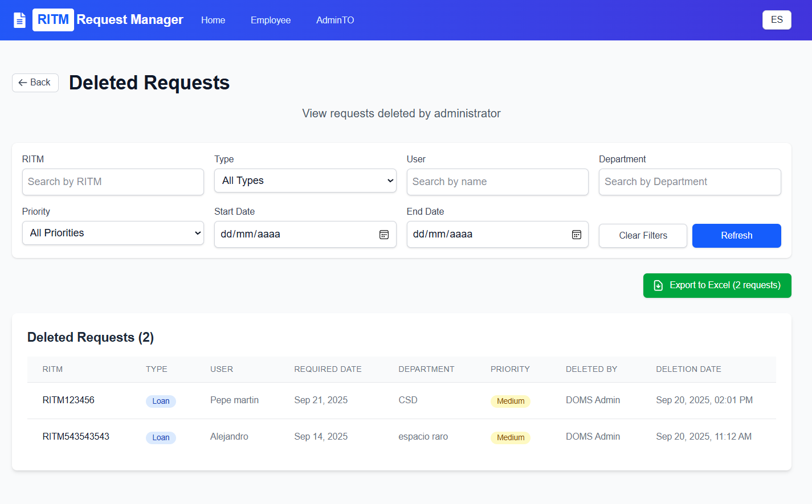Viewport: 812px width, 504px height.
Task: Click required date Sep 14, 2025
Action: pos(321,437)
